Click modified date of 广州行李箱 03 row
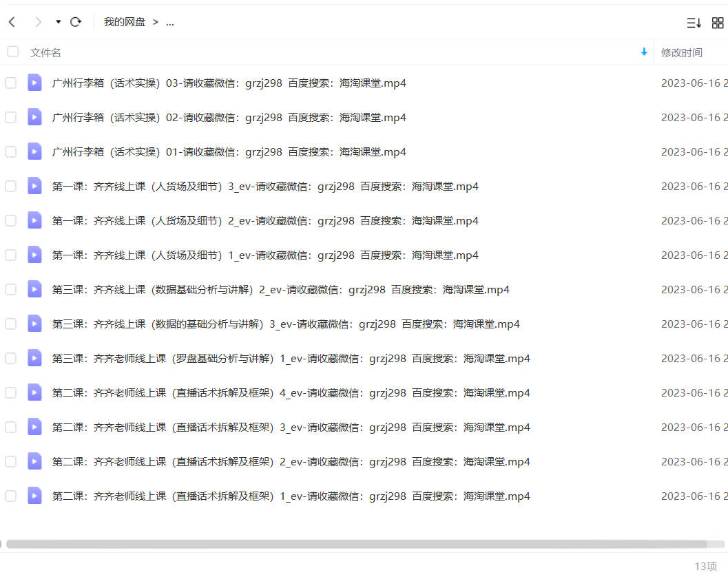The image size is (728, 579). coord(694,83)
